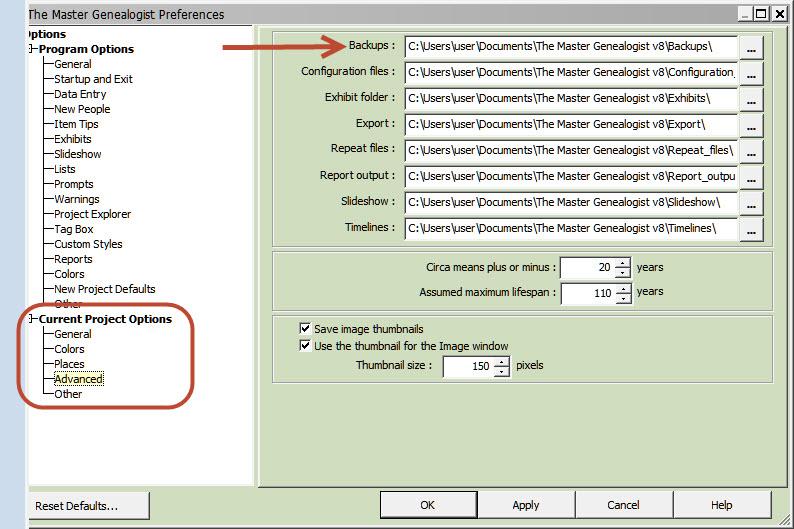
Task: Edit the Configuration files path field
Action: click(571, 73)
